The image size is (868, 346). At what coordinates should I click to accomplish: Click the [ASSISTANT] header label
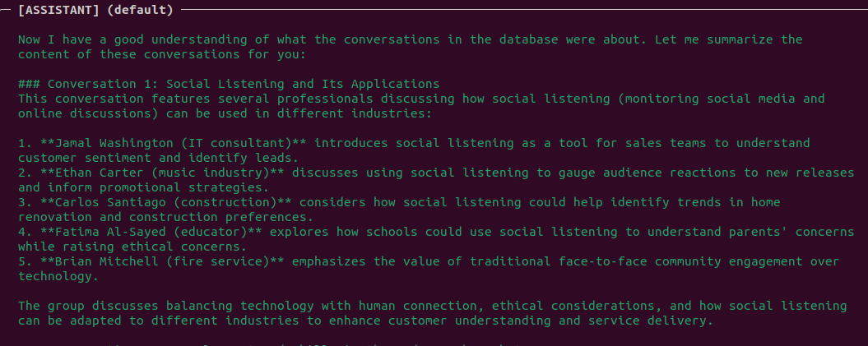[x=58, y=10]
